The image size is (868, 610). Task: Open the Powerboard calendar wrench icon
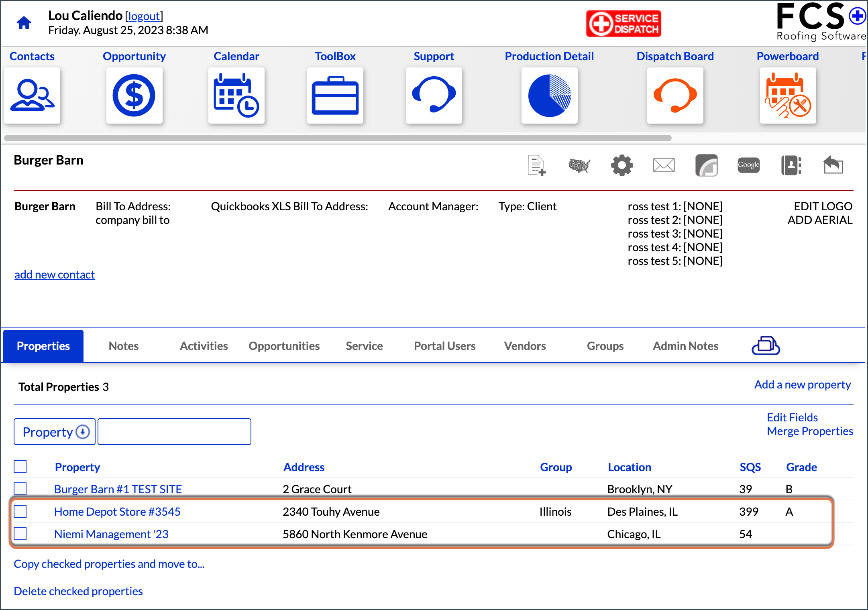(x=788, y=96)
